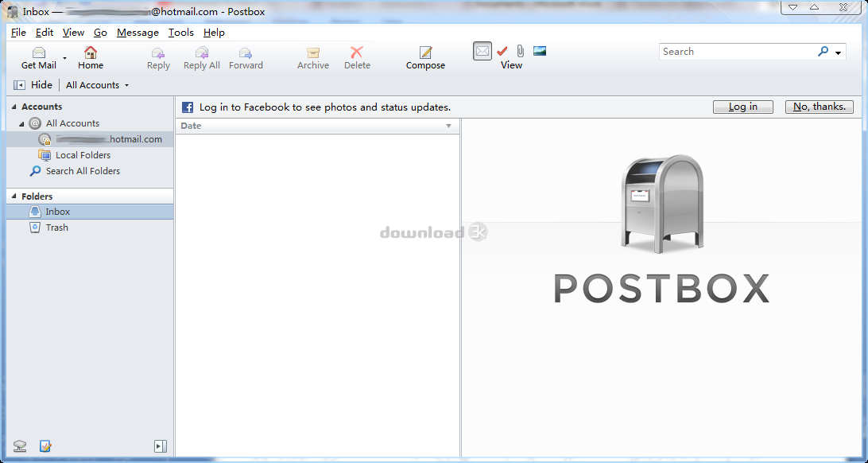Toggle the to-do checkmark view
Image resolution: width=868 pixels, height=463 pixels.
tap(502, 52)
